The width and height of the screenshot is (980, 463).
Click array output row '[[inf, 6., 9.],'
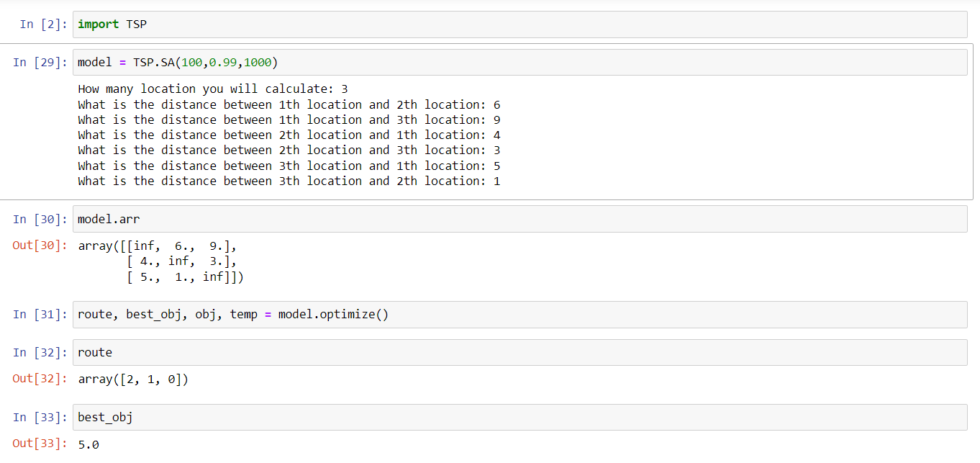157,246
